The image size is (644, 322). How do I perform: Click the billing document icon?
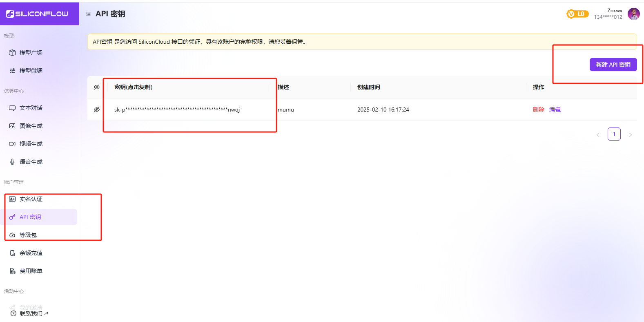[12, 271]
